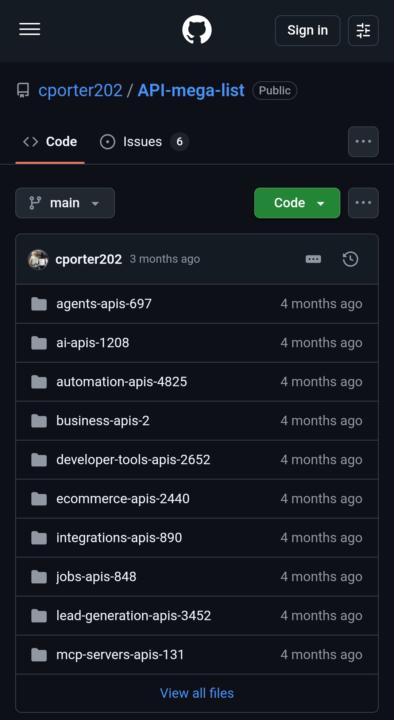Viewport: 394px width, 720px height.
Task: Open lead-generation-apis-3452 folder
Action: [x=134, y=616]
